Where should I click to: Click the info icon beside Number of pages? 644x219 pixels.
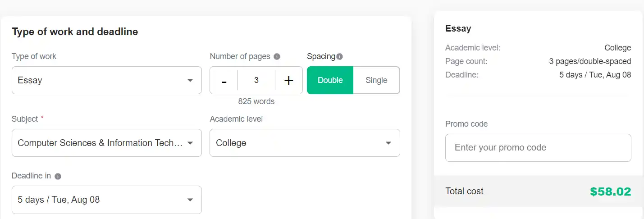click(x=277, y=57)
